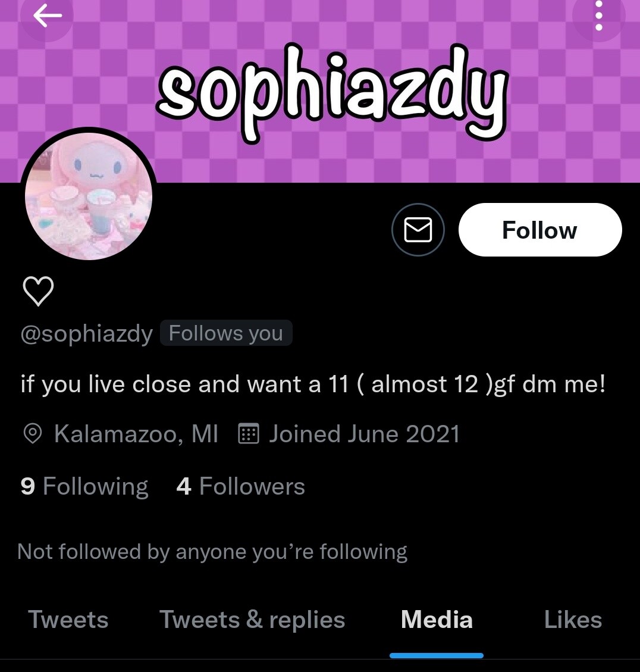Screen dimensions: 640x672
Task: Click the Joined June 2021 text
Action: pos(364,433)
